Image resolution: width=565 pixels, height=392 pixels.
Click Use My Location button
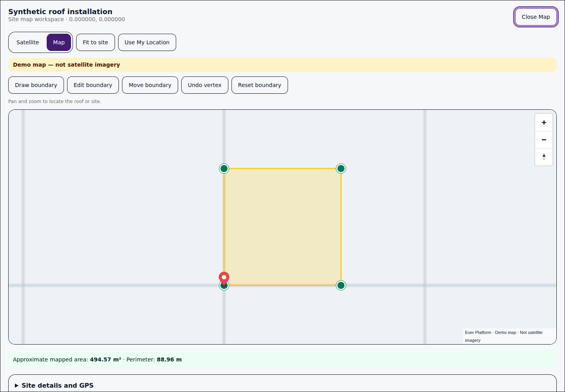tap(147, 42)
